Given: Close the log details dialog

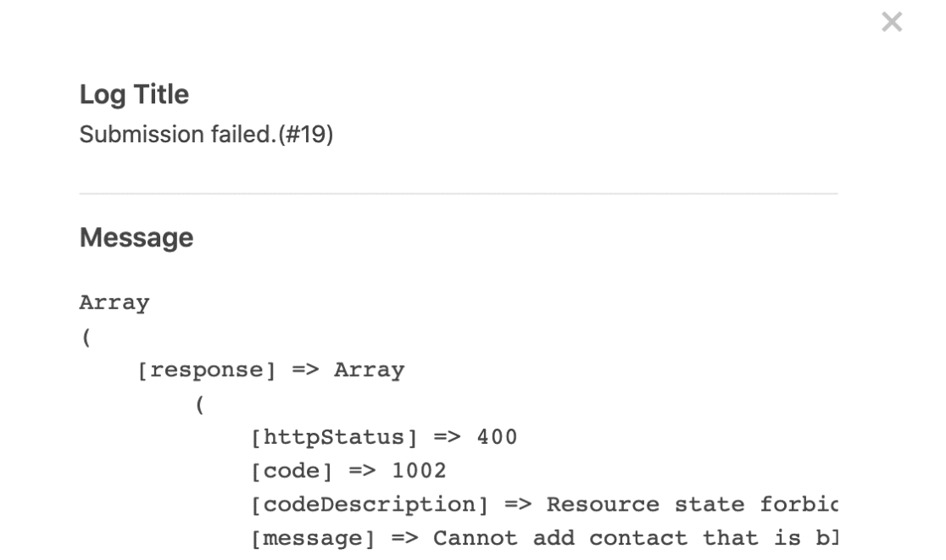Looking at the screenshot, I should click(x=892, y=22).
